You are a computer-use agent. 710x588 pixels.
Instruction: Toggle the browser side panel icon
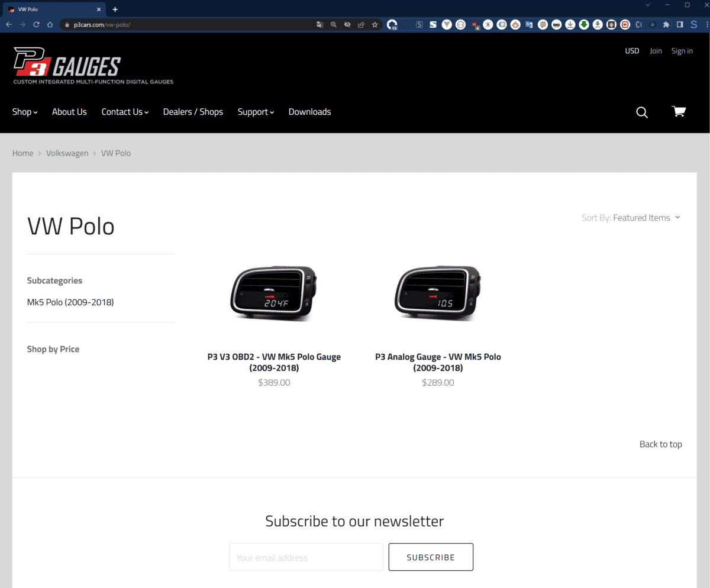(x=680, y=25)
